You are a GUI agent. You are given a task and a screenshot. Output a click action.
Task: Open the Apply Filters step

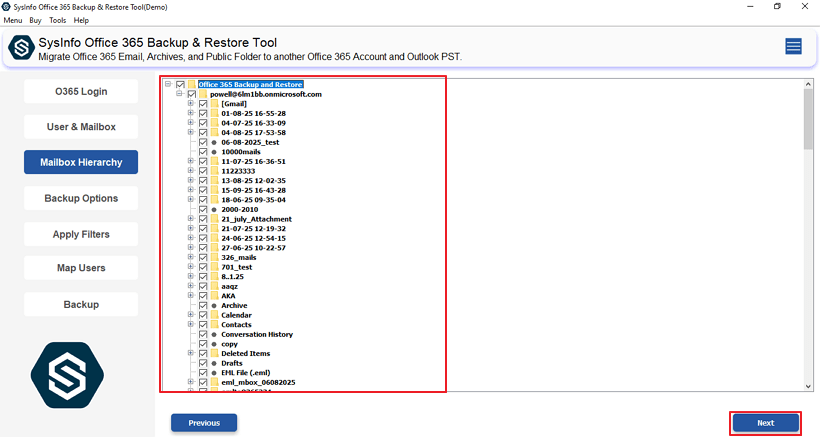(81, 235)
